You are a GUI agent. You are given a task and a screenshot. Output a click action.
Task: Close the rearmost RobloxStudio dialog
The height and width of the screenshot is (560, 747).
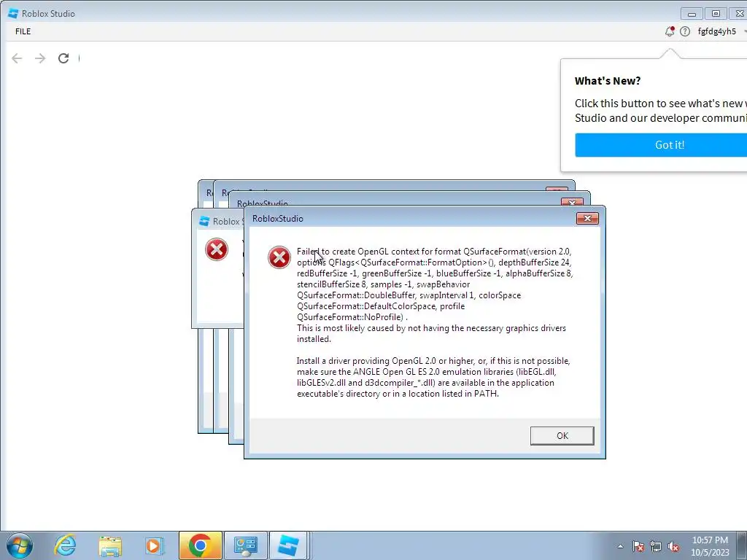[x=557, y=189]
